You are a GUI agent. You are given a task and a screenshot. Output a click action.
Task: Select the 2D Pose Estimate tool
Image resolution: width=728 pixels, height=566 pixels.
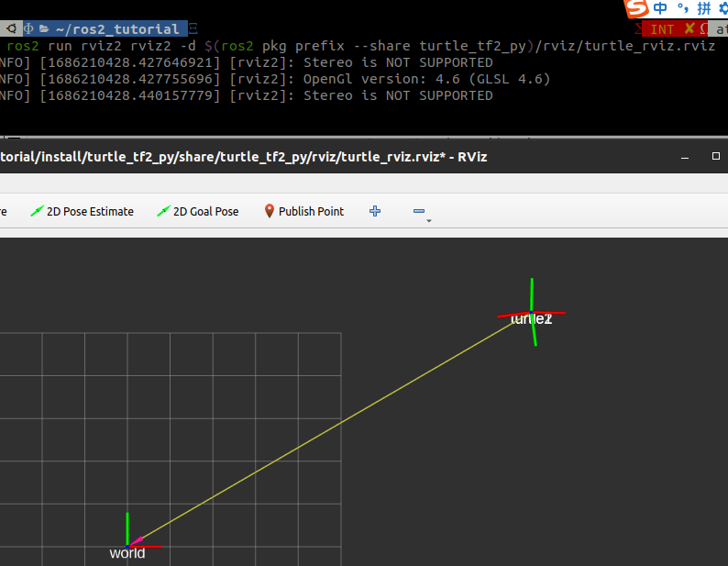(x=82, y=211)
